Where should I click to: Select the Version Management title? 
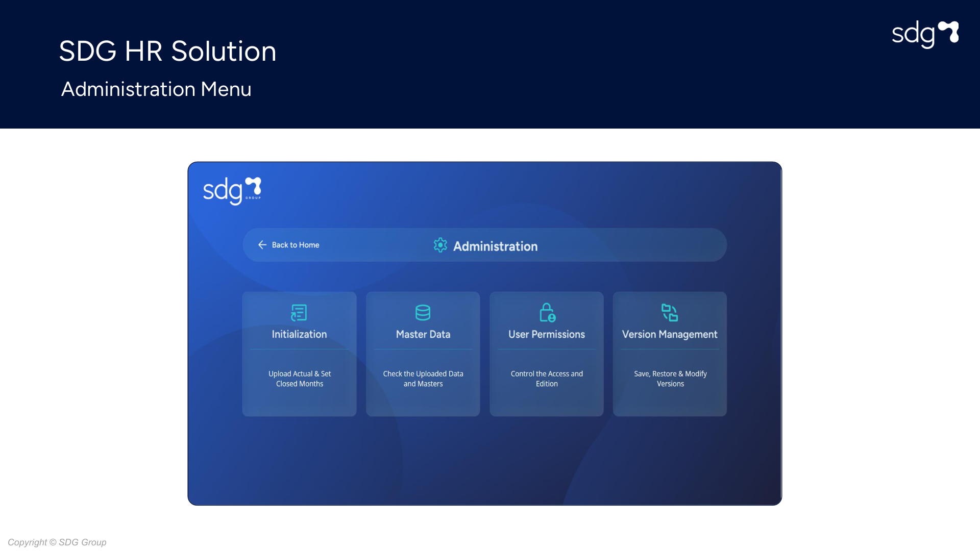[670, 334]
